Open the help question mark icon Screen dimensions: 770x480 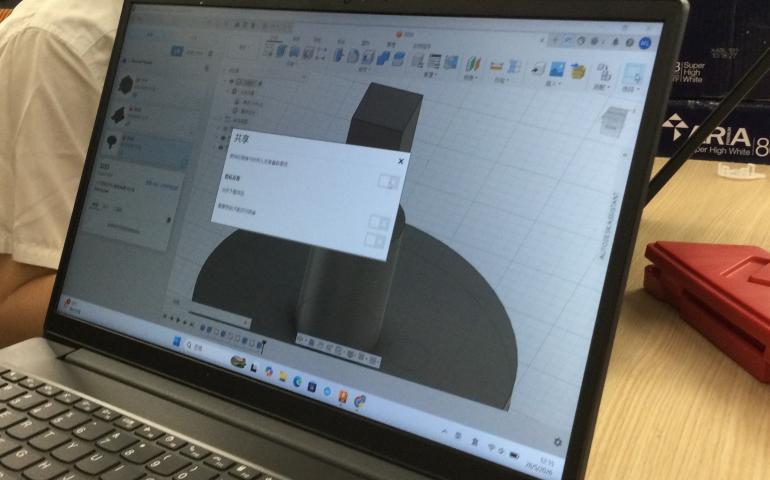point(630,43)
